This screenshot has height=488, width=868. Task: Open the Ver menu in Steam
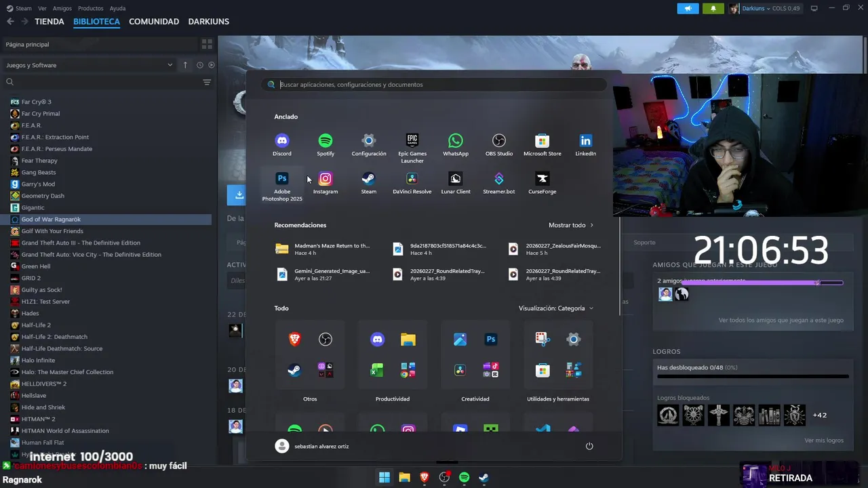(42, 8)
